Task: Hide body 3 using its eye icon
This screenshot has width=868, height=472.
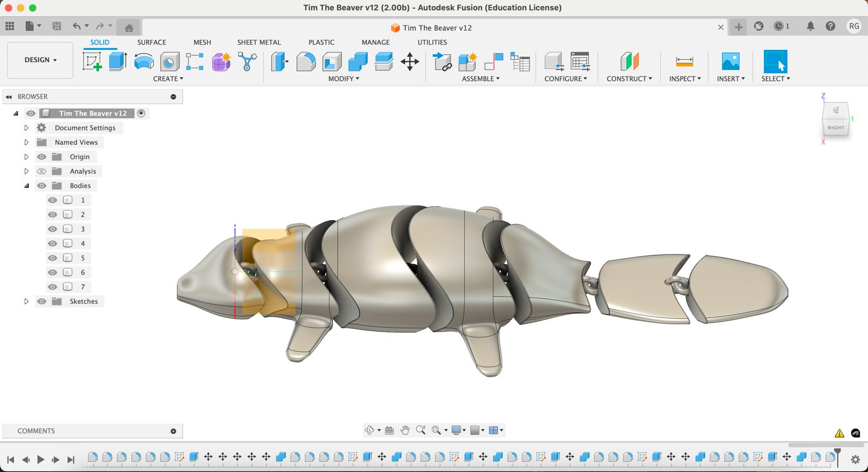Action: tap(53, 229)
